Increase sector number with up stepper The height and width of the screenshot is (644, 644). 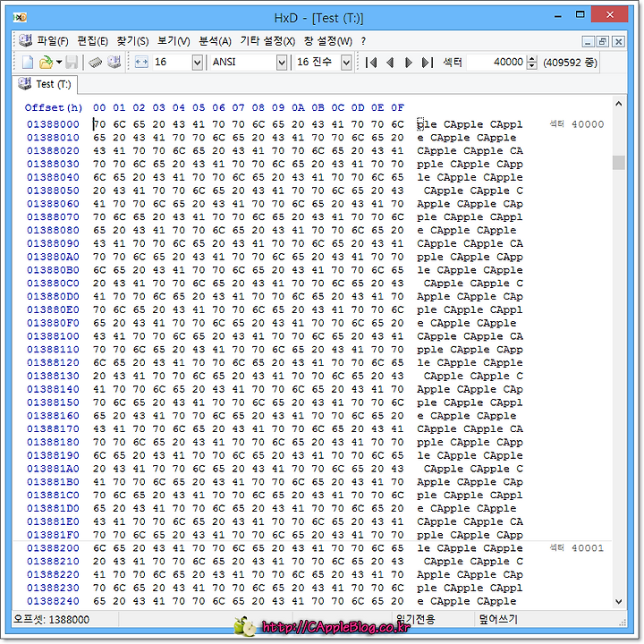pyautogui.click(x=532, y=59)
